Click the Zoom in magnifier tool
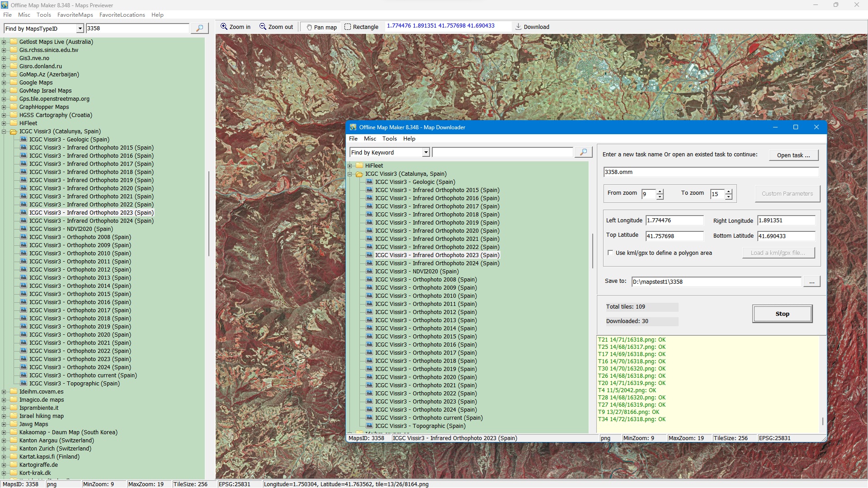868x488 pixels. click(235, 27)
